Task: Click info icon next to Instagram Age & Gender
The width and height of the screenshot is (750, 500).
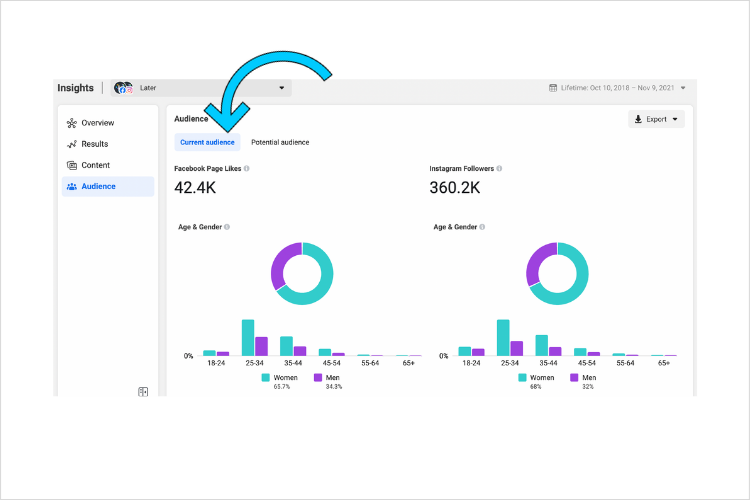Action: [482, 227]
